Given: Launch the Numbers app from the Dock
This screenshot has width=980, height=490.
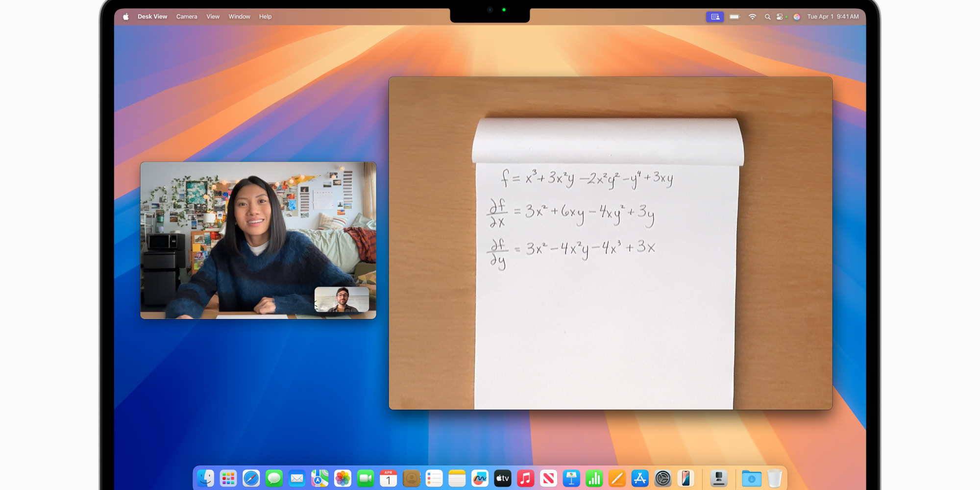Looking at the screenshot, I should pos(594,478).
